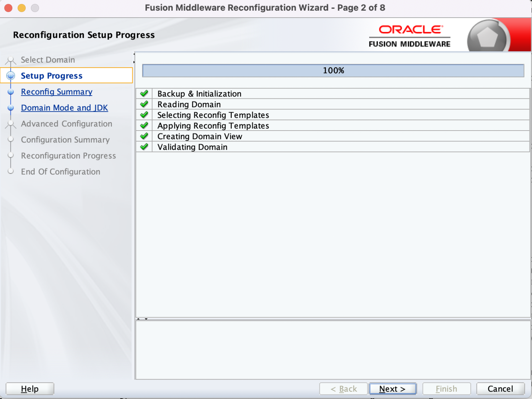Click the Next button to continue
Viewport: 532px width, 399px height.
393,389
